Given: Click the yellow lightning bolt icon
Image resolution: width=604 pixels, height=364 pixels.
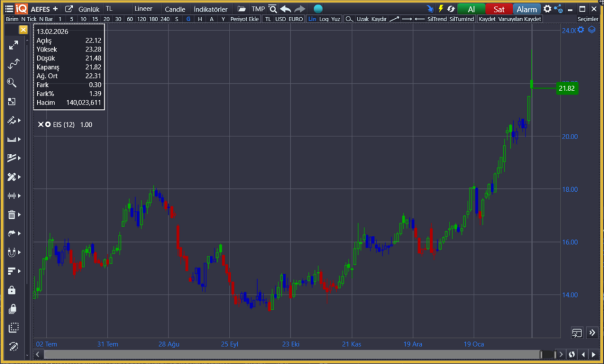Looking at the screenshot, I should pyautogui.click(x=440, y=9).
